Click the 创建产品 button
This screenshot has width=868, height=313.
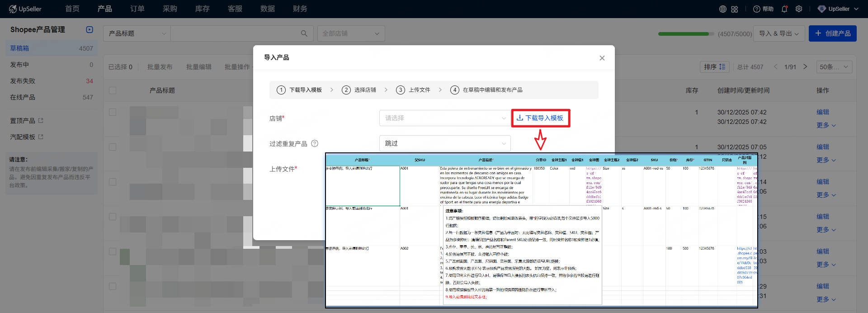[x=832, y=33]
